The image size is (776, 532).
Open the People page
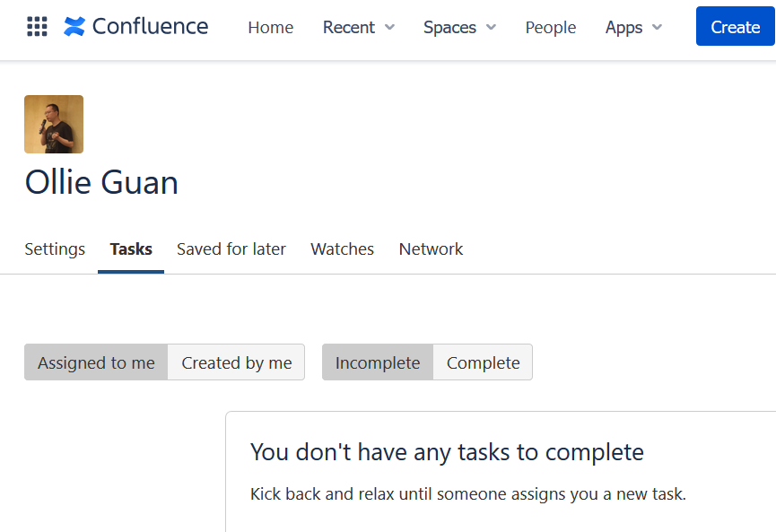point(550,27)
